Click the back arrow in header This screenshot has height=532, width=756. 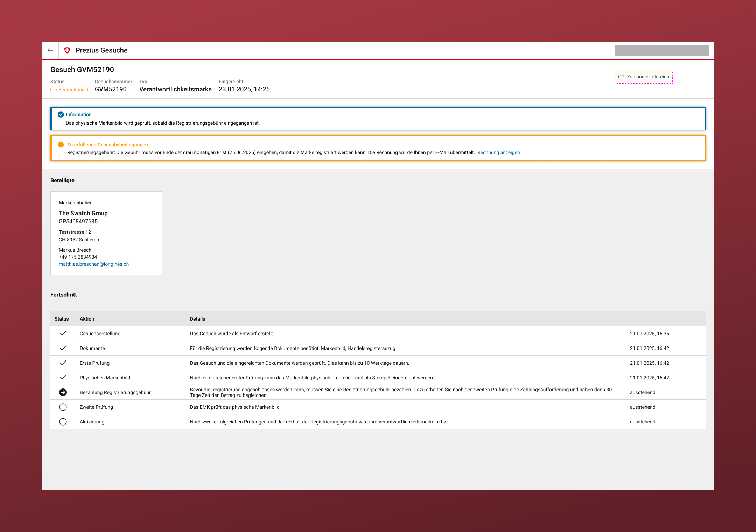(x=50, y=50)
